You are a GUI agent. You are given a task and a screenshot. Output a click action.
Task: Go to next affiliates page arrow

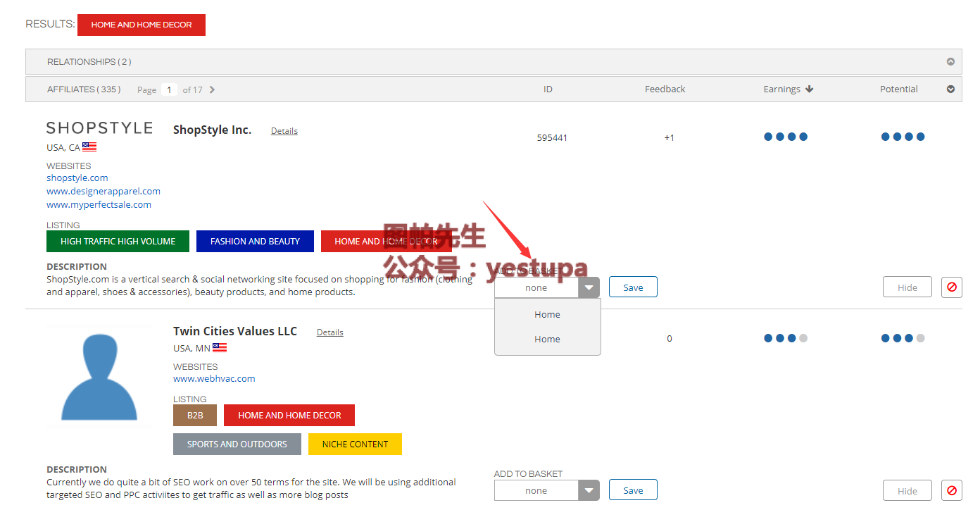click(x=212, y=89)
